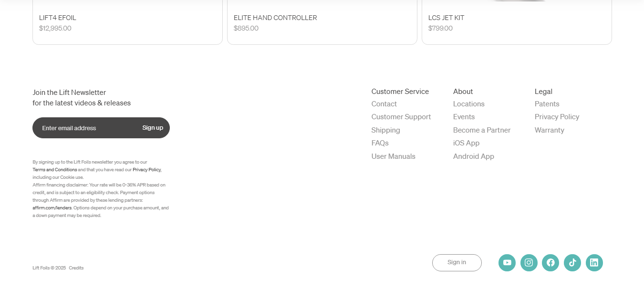This screenshot has height=289, width=644.
Task: Click the Sign in button
Action: (x=457, y=263)
